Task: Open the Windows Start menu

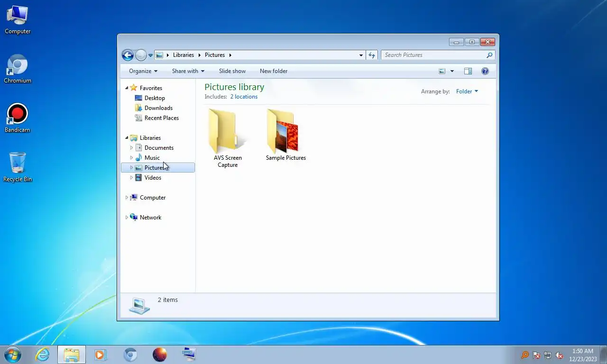Action: 12,355
